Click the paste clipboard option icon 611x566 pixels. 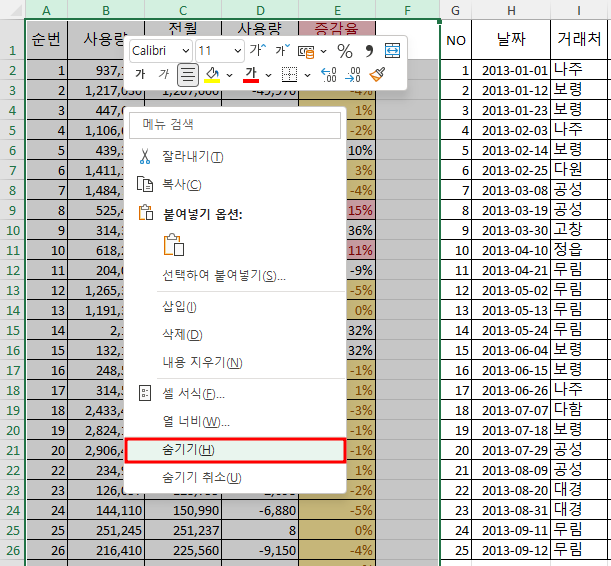click(174, 245)
